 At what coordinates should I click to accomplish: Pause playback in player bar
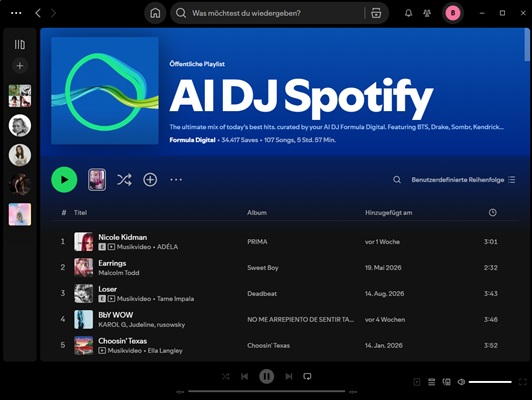pos(266,376)
